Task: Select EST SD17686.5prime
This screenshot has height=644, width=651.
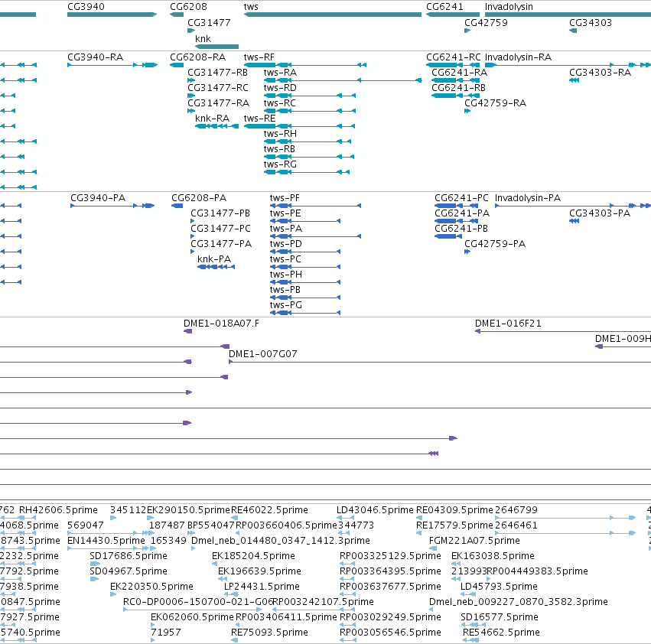Action: 129,556
